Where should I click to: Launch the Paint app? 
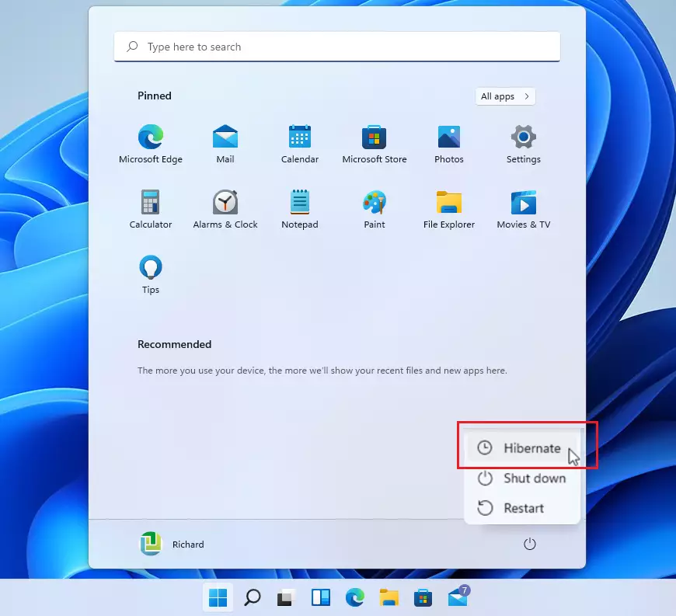tap(375, 210)
